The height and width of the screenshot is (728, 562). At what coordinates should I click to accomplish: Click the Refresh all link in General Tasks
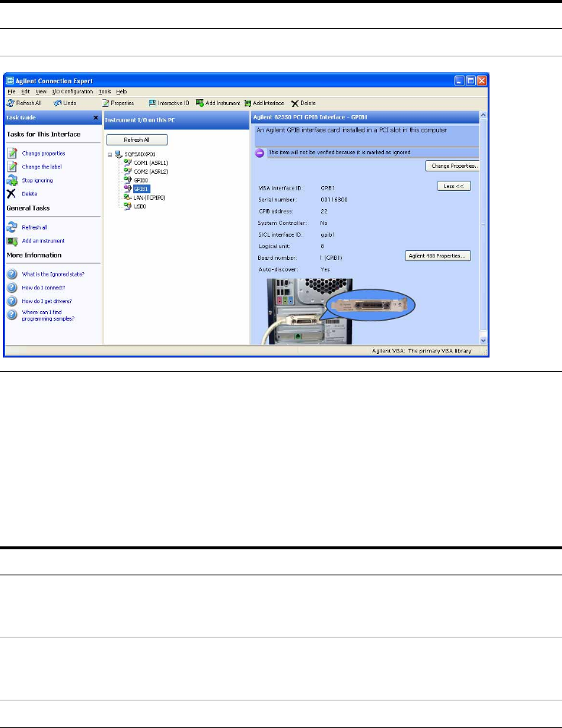tap(35, 227)
